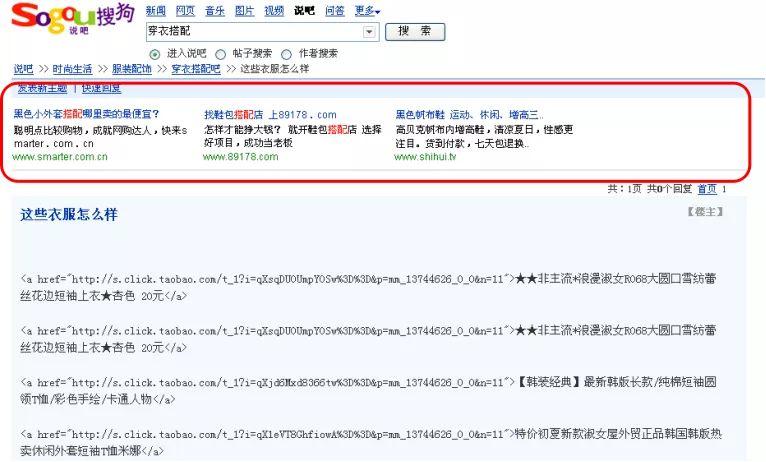Image resolution: width=766 pixels, height=462 pixels.
Task: Click the 首页 pagination link
Action: point(707,189)
